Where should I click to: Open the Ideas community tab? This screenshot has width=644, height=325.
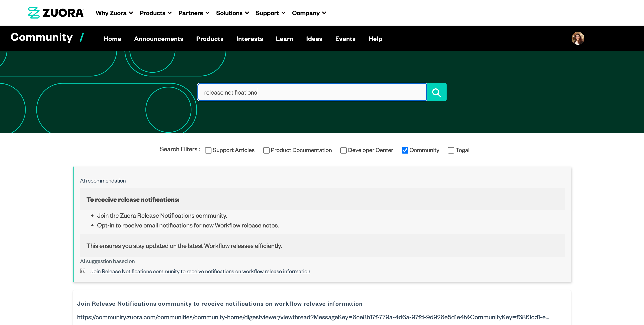click(314, 39)
